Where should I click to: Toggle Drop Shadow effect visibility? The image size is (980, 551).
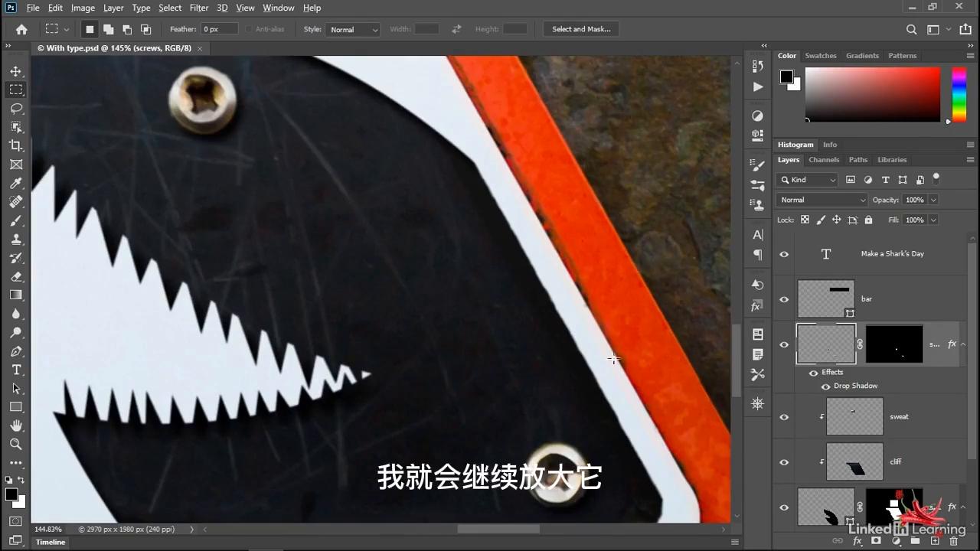(825, 386)
